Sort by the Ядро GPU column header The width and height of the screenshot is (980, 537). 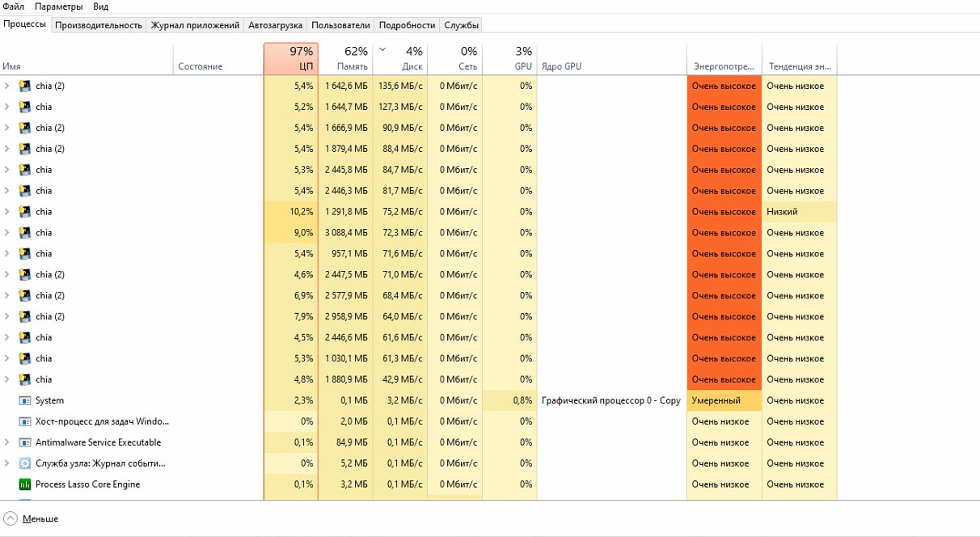point(611,59)
